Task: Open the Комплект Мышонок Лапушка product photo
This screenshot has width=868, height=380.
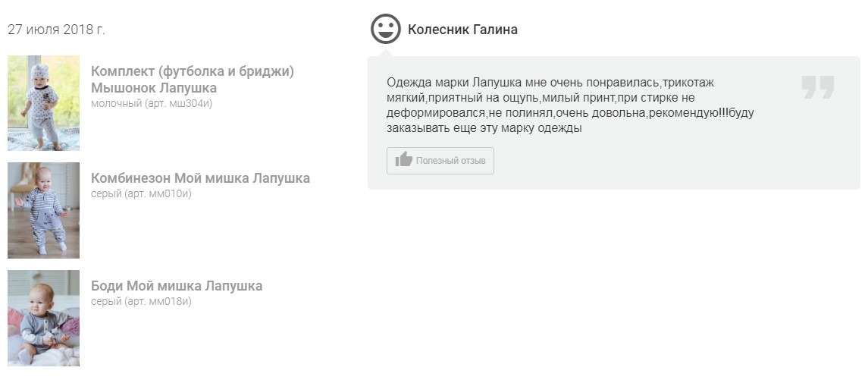Action: 43,102
